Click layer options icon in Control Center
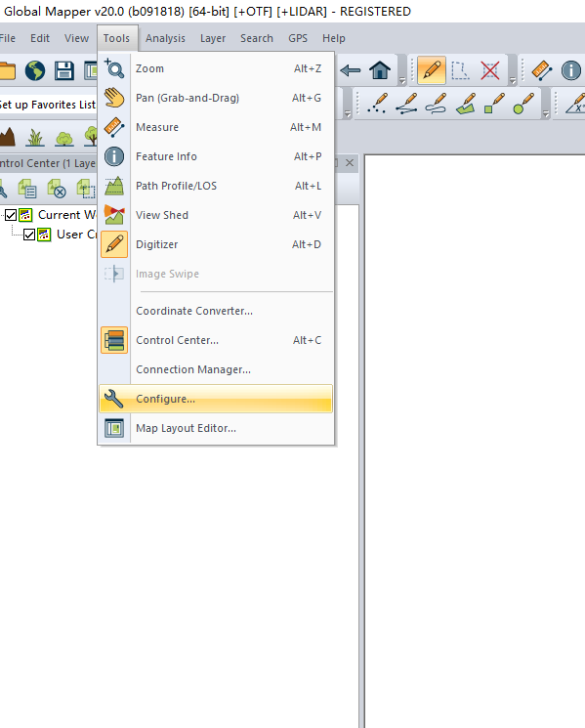 point(27,190)
